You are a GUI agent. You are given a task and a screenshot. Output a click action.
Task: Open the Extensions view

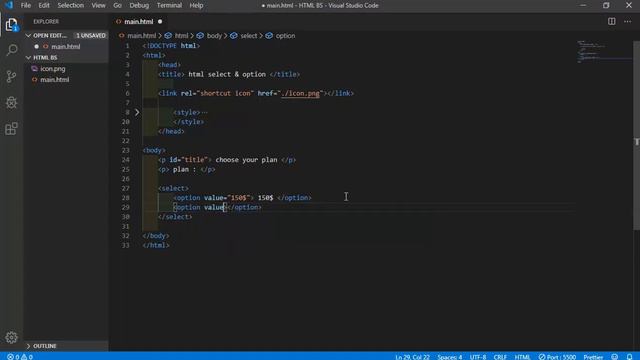tap(11, 129)
